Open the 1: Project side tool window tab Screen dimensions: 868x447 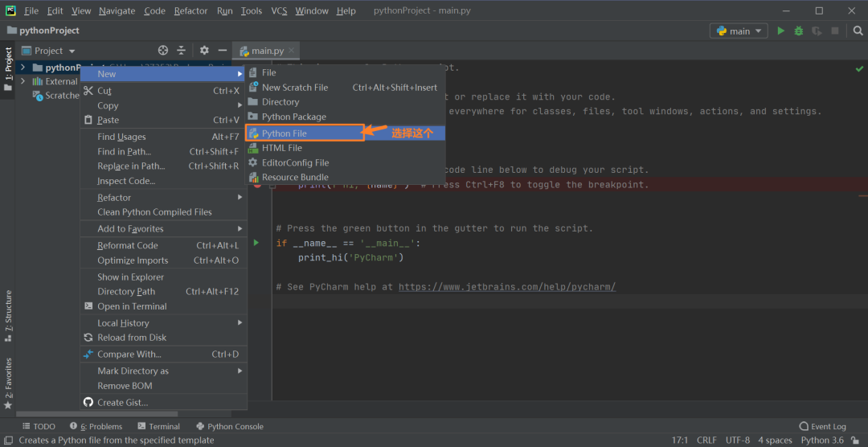8,70
